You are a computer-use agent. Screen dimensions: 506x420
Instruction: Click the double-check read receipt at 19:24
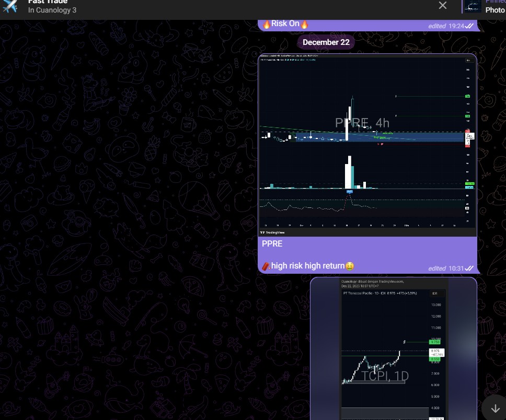[x=469, y=26]
